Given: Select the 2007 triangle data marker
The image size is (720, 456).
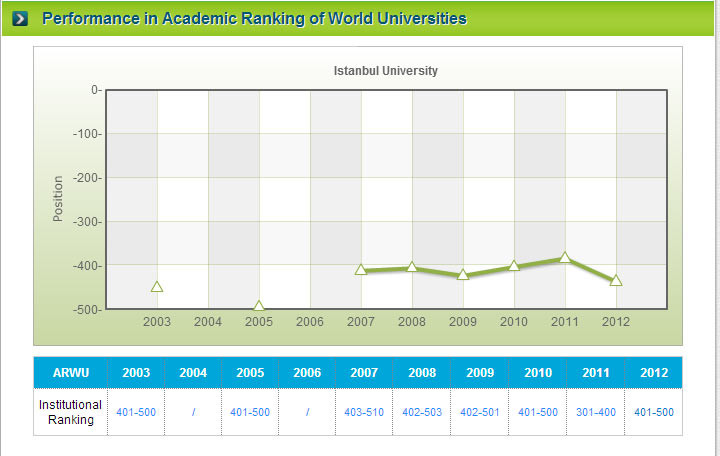Looking at the screenshot, I should 361,270.
